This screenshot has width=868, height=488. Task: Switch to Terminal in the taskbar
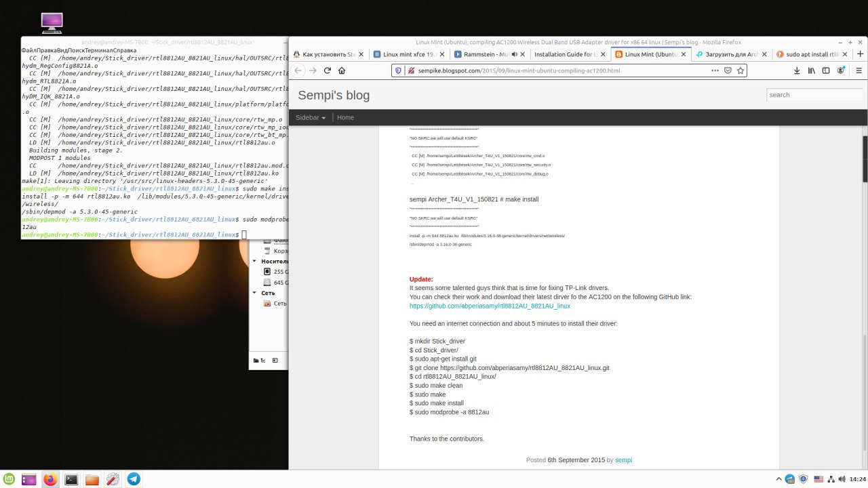tap(71, 479)
